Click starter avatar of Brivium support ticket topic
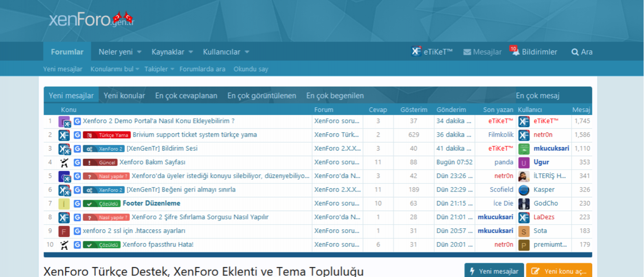The height and width of the screenshot is (277, 644). pos(64,135)
